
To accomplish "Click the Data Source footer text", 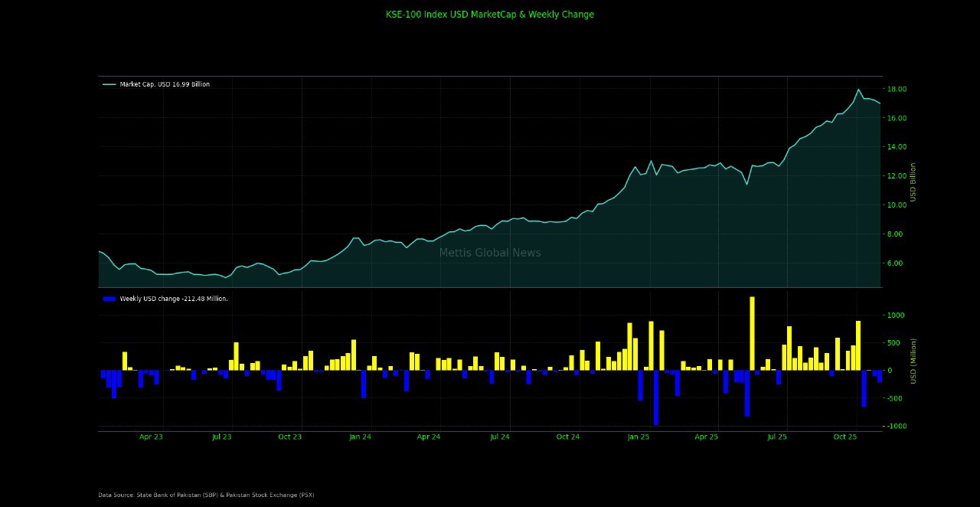I will [206, 495].
